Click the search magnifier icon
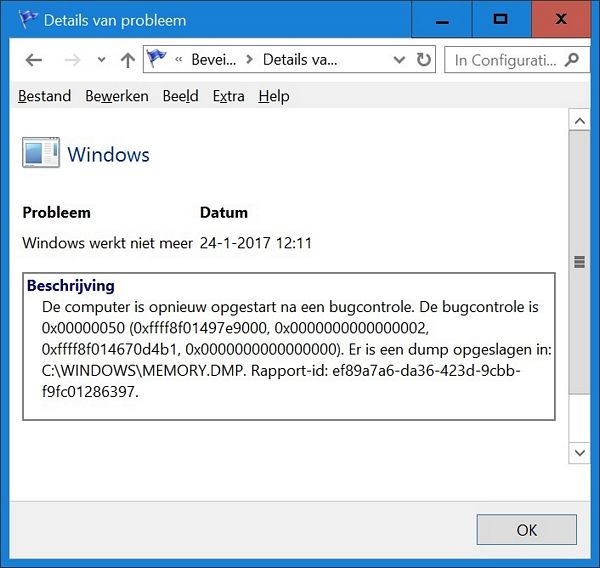Image resolution: width=600 pixels, height=568 pixels. [x=572, y=60]
